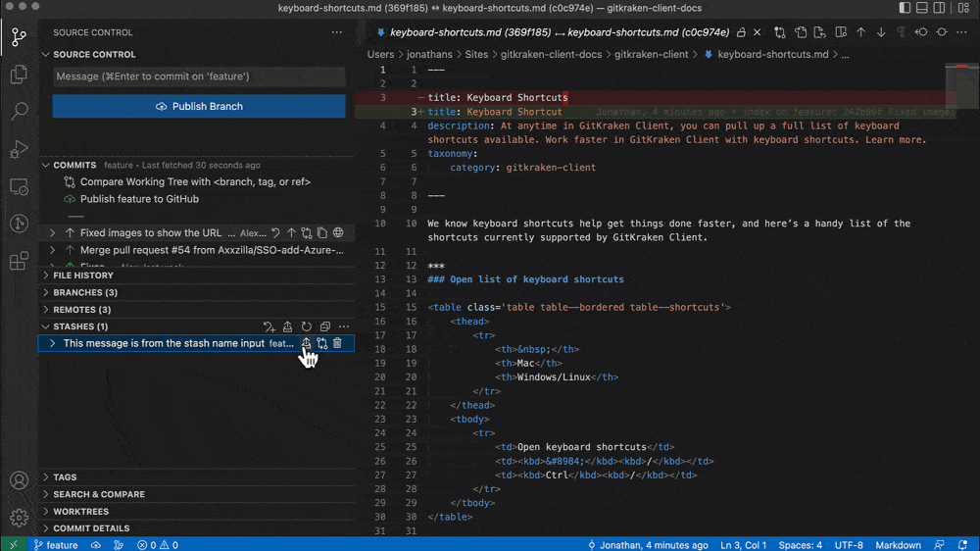Click Markdown language mode in status bar
The width and height of the screenshot is (980, 551).
(x=897, y=545)
